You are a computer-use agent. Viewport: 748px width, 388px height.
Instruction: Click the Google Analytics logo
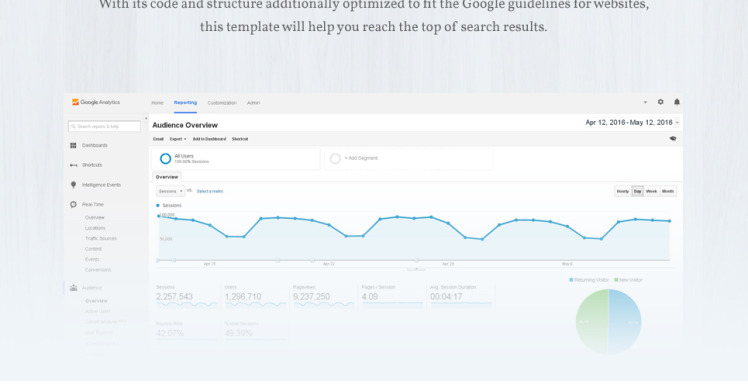click(x=96, y=102)
